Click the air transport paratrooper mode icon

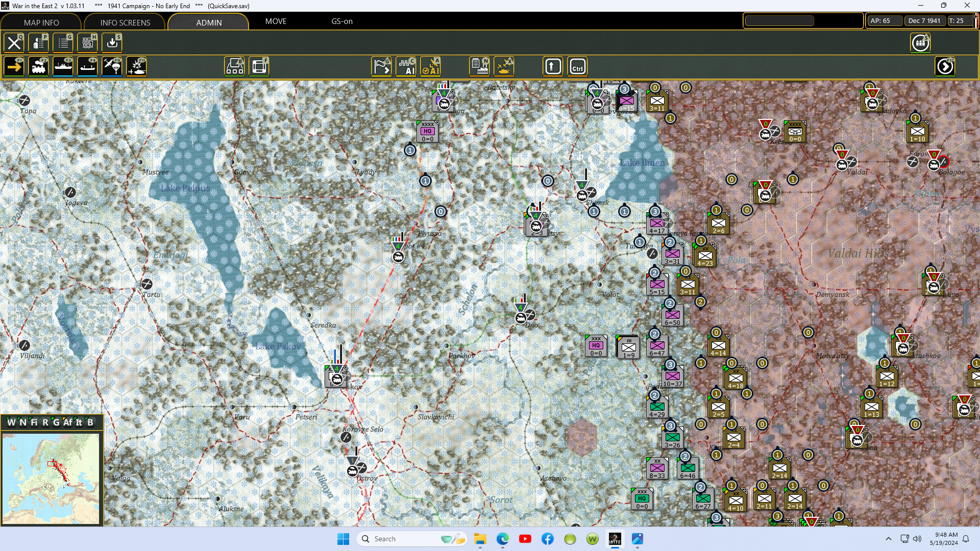coord(112,66)
